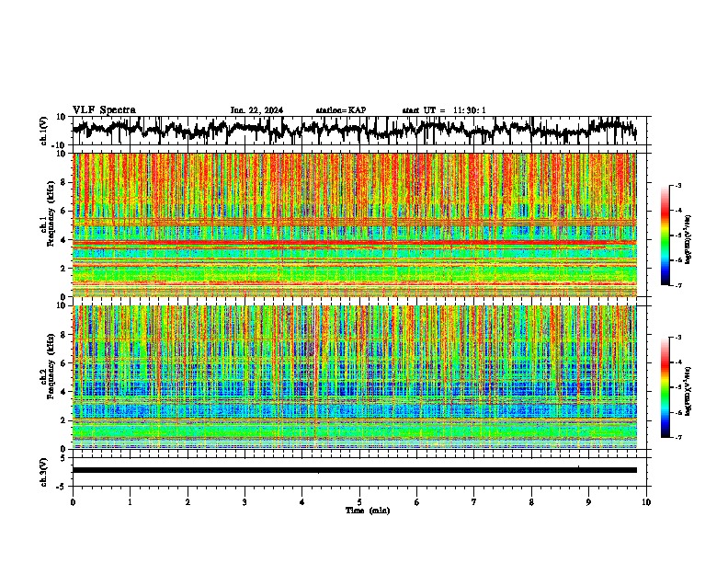Click the ch.1 colorbar log(PSD) label
This screenshot has height=563, width=728.
click(688, 240)
